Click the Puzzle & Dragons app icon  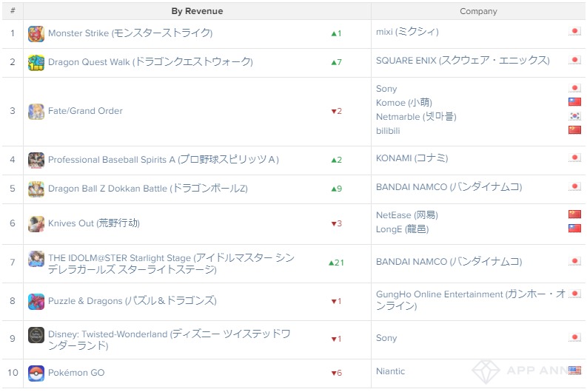tap(36, 302)
